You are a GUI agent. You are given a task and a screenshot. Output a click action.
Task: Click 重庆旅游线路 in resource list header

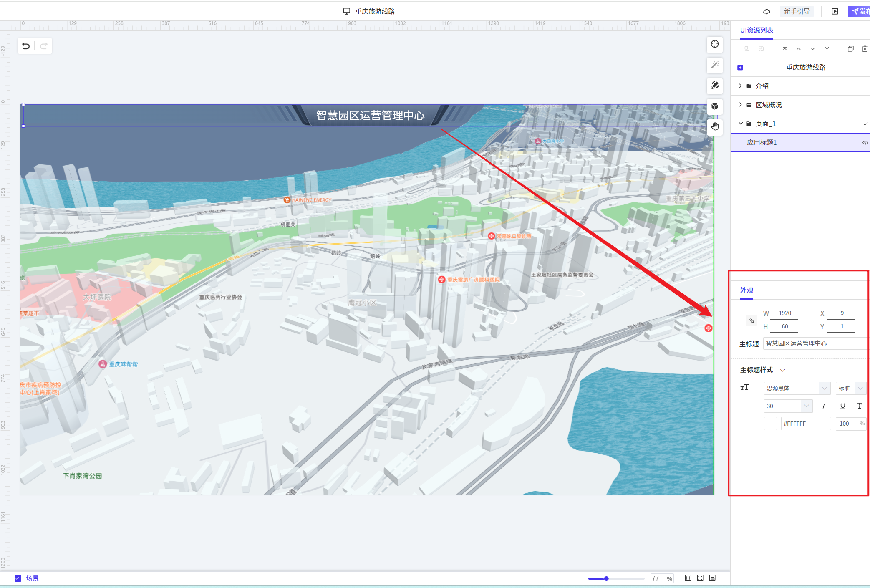(806, 67)
